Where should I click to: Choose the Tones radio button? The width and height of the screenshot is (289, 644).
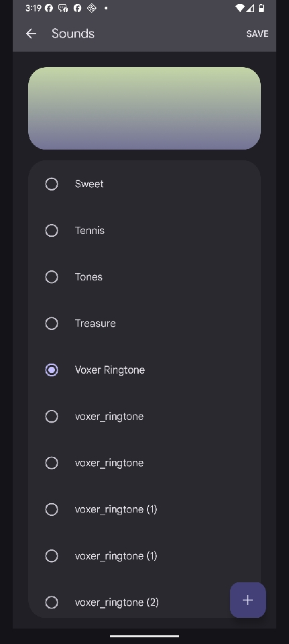(x=52, y=277)
